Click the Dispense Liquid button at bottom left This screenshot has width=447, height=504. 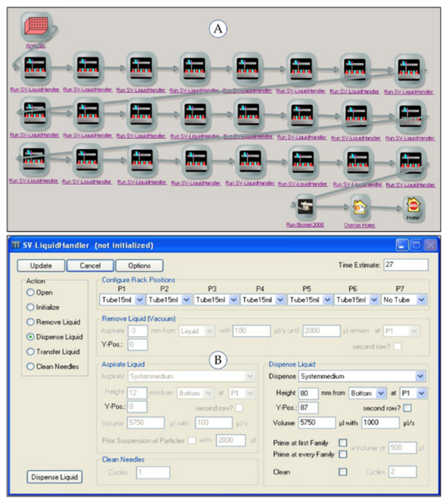click(54, 477)
